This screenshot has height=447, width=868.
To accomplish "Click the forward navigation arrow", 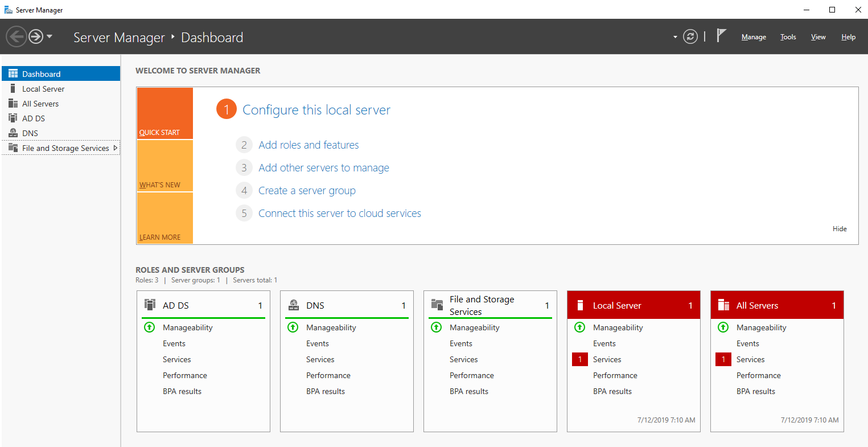I will tap(36, 37).
